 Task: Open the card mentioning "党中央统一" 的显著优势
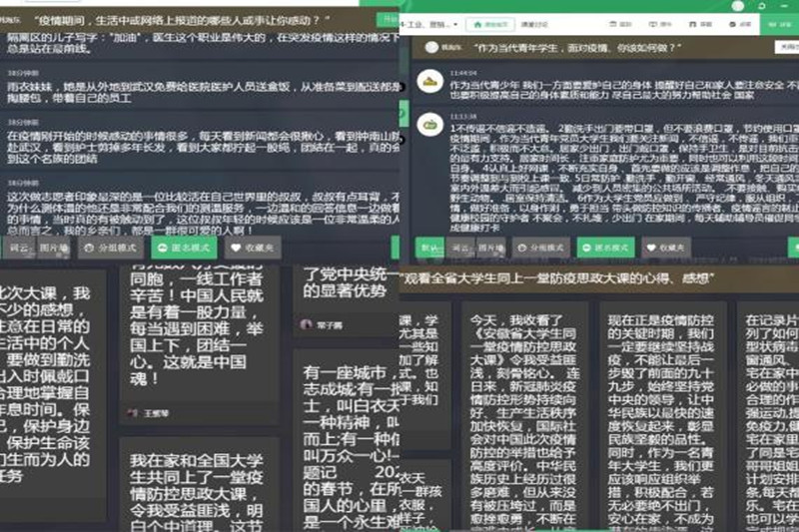347,300
